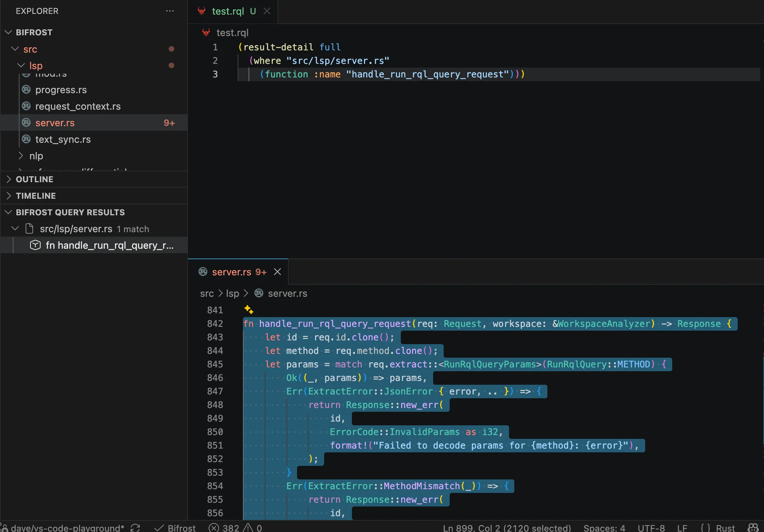Click line number 3 in test.rql
Viewport: 764px width, 532px height.
(x=215, y=74)
